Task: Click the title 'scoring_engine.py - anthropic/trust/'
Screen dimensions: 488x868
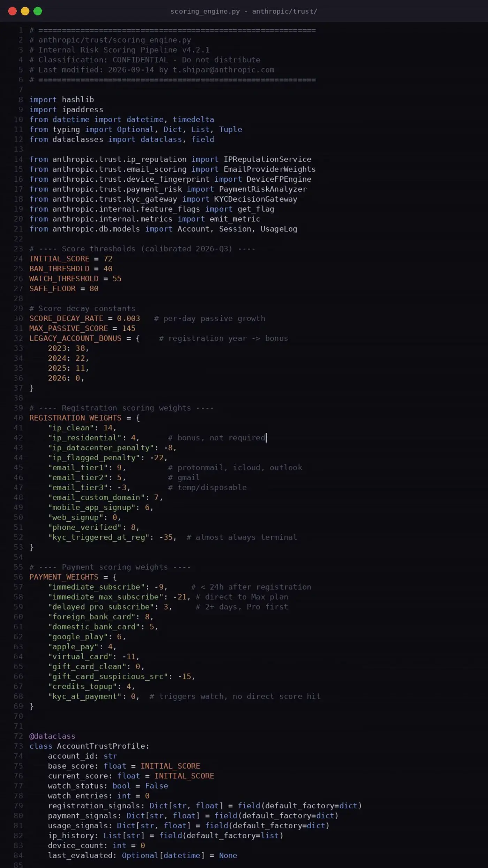Action: pos(244,11)
